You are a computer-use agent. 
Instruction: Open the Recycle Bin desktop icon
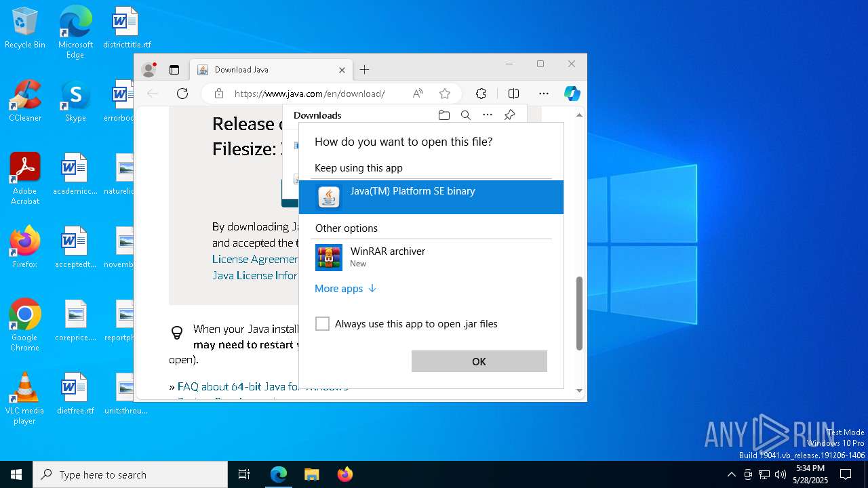pyautogui.click(x=25, y=28)
